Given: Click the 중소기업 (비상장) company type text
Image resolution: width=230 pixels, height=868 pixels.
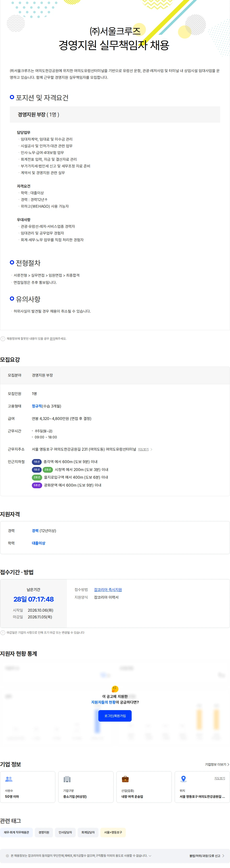Looking at the screenshot, I should 75,797.
